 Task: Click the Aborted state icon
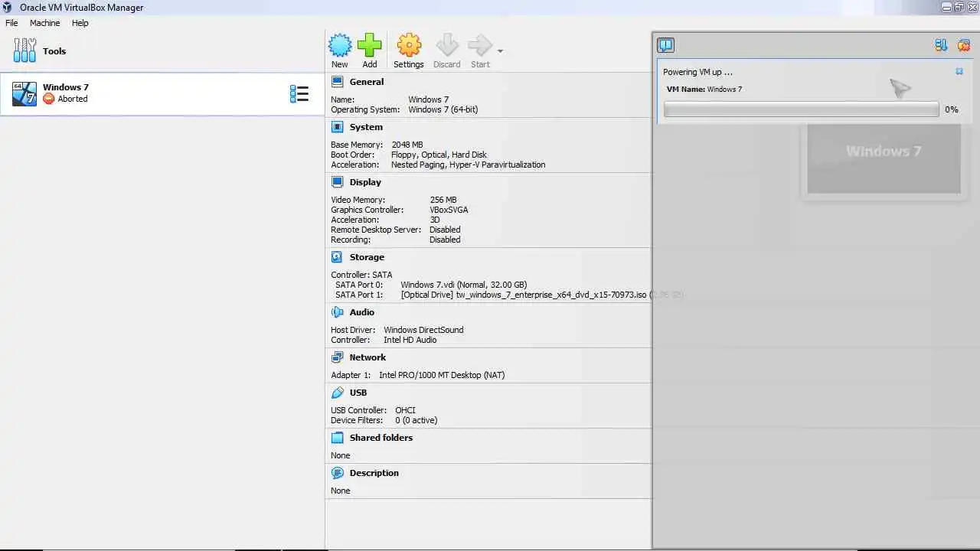coord(49,99)
